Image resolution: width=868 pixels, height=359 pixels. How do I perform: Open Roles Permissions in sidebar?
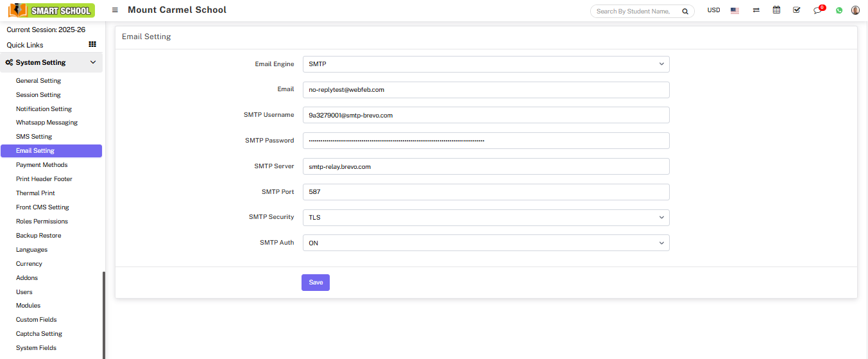click(x=42, y=222)
